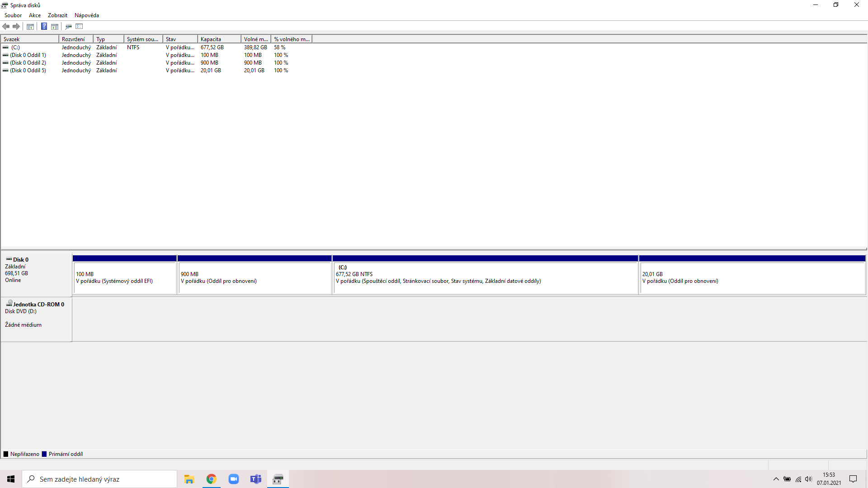Screen dimensions: 868x488
Task: Select Disk 0 Oddíl 5 list row
Action: point(28,70)
